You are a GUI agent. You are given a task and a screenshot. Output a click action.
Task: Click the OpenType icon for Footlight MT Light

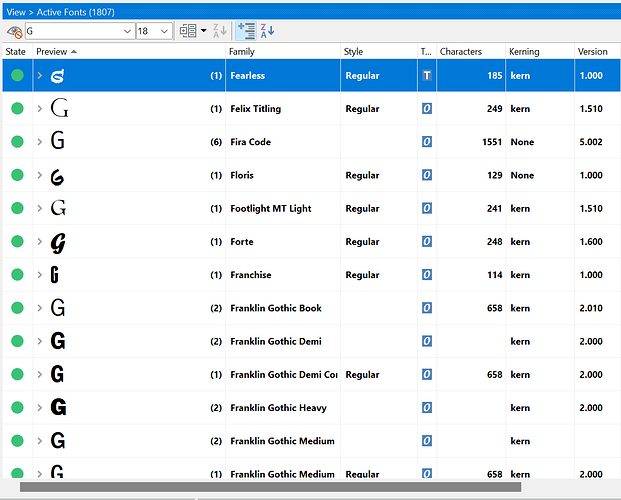pos(427,208)
